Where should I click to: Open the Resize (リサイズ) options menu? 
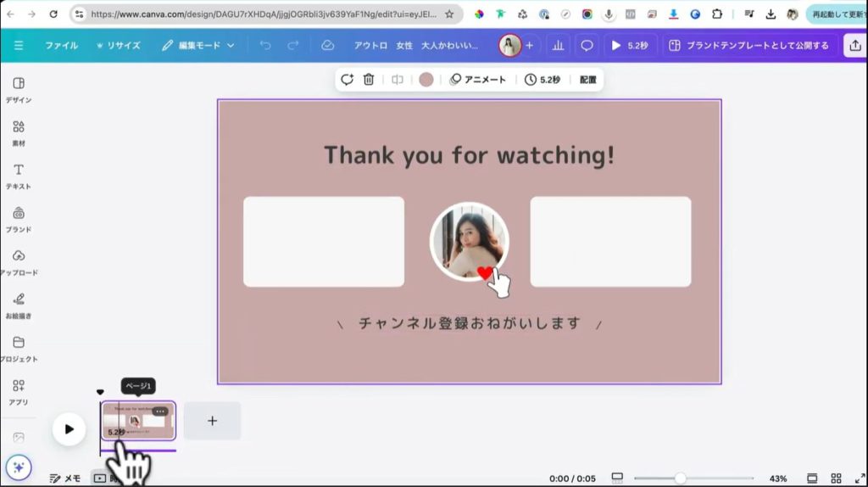[x=118, y=46]
